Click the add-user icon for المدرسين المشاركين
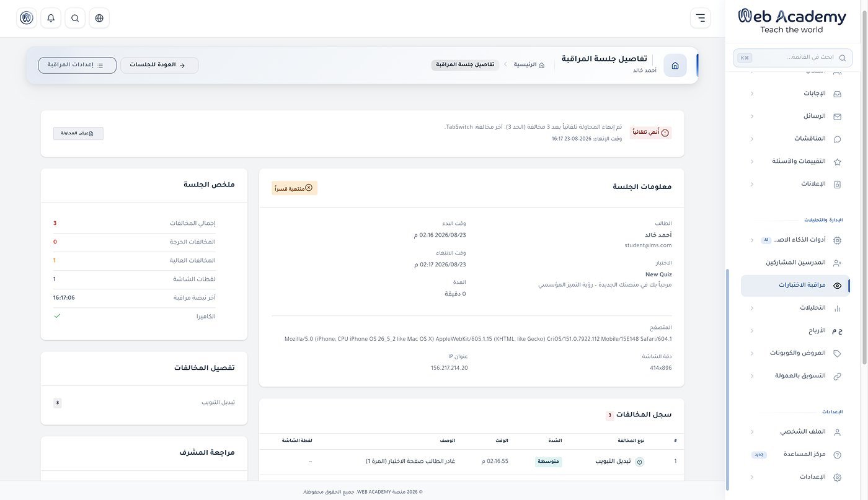This screenshot has width=868, height=500. [837, 263]
